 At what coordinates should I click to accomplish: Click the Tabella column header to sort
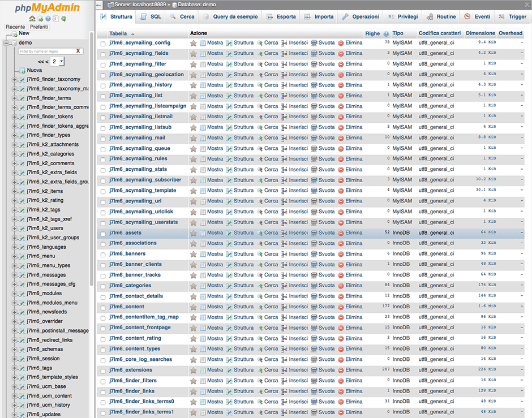point(118,34)
